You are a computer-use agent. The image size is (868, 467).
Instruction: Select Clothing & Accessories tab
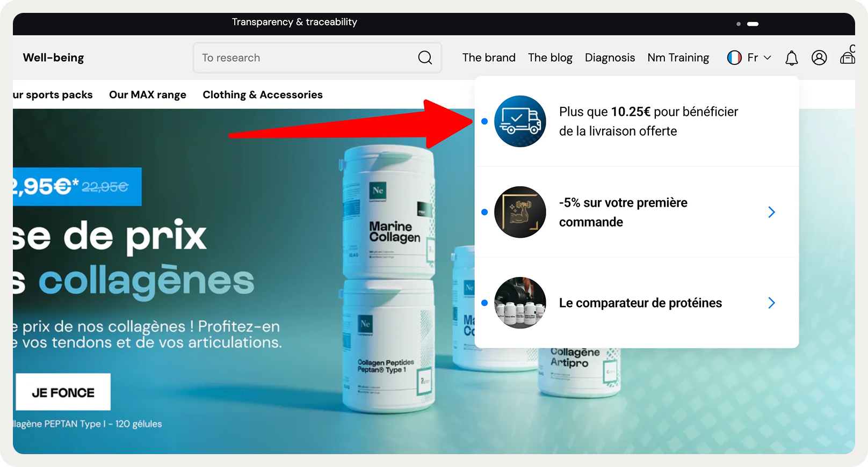[263, 94]
